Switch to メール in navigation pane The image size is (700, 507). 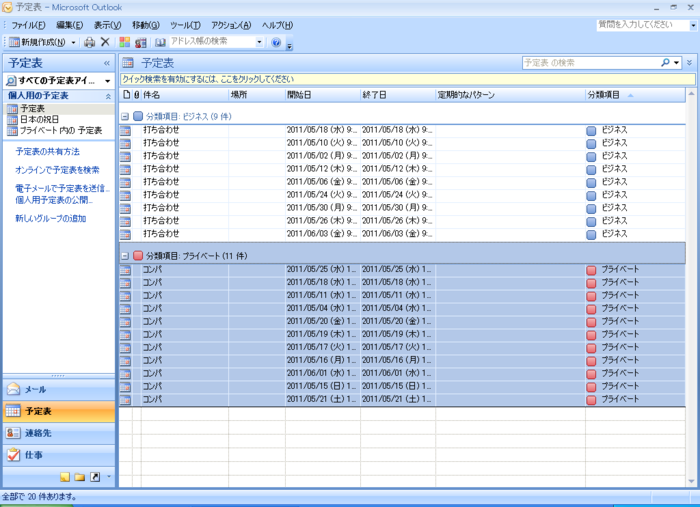click(59, 389)
